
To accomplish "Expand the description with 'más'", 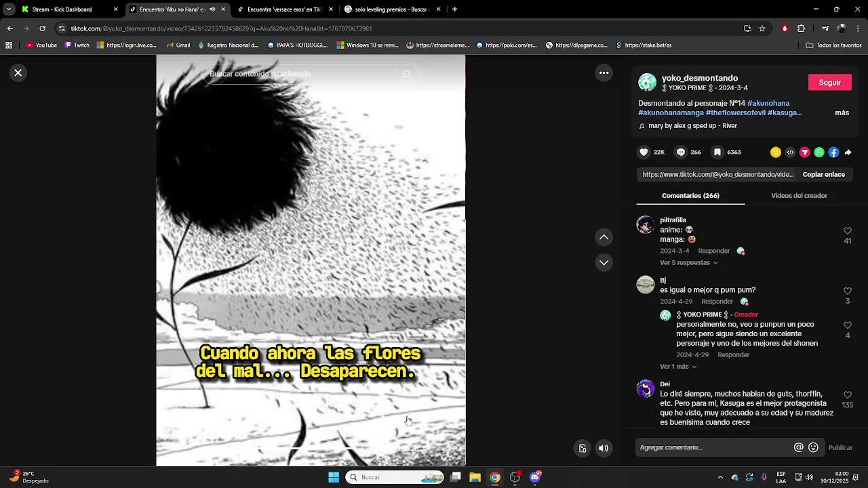I will pyautogui.click(x=842, y=113).
